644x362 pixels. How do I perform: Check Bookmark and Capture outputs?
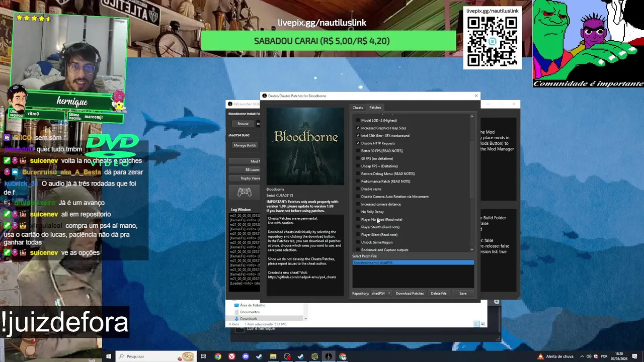tap(358, 250)
